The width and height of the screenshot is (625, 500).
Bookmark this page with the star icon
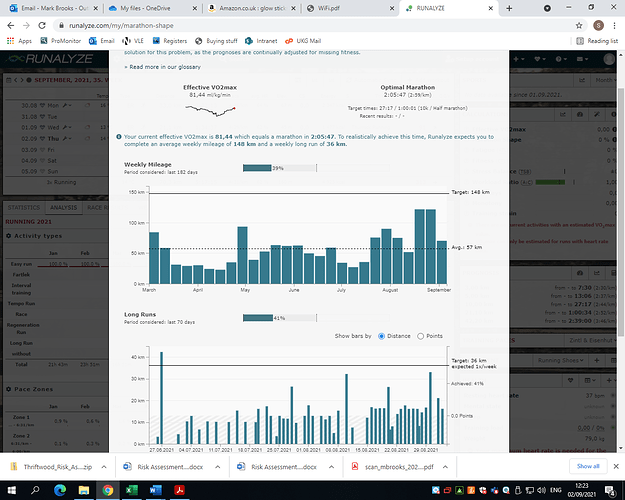pyautogui.click(x=579, y=26)
